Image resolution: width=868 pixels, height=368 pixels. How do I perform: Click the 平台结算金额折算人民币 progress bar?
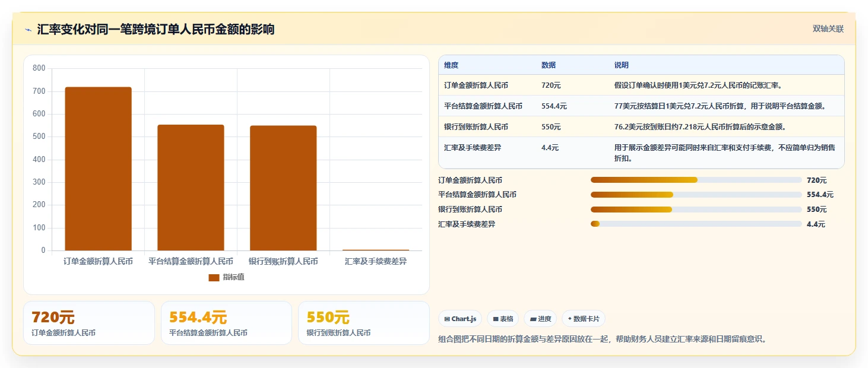(x=696, y=195)
